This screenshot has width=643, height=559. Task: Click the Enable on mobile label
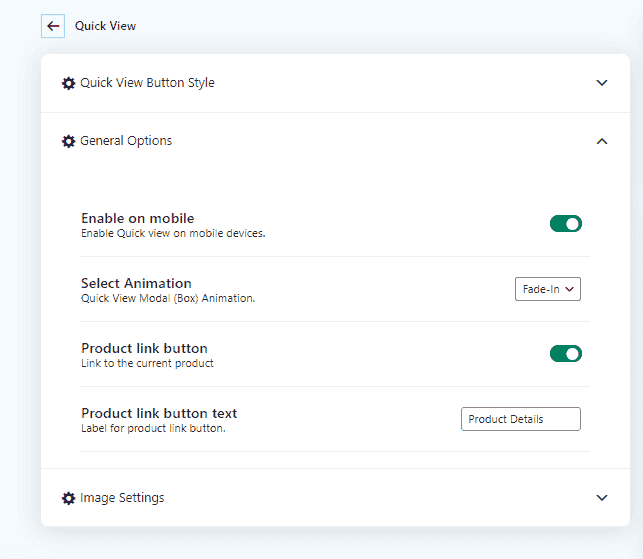pyautogui.click(x=137, y=218)
